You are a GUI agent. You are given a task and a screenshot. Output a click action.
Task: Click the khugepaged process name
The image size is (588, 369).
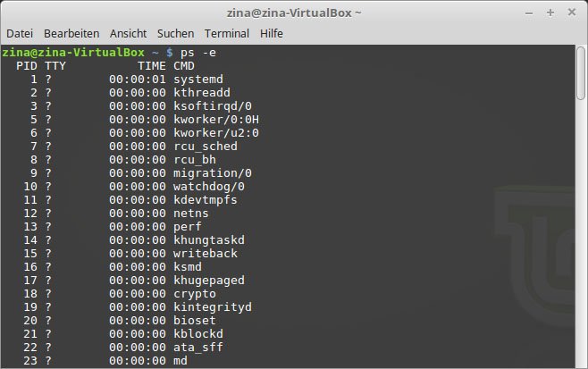pyautogui.click(x=209, y=281)
